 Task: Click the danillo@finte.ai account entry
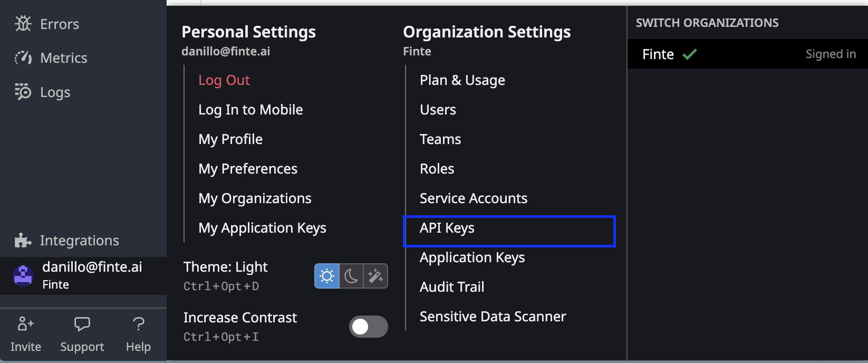83,275
